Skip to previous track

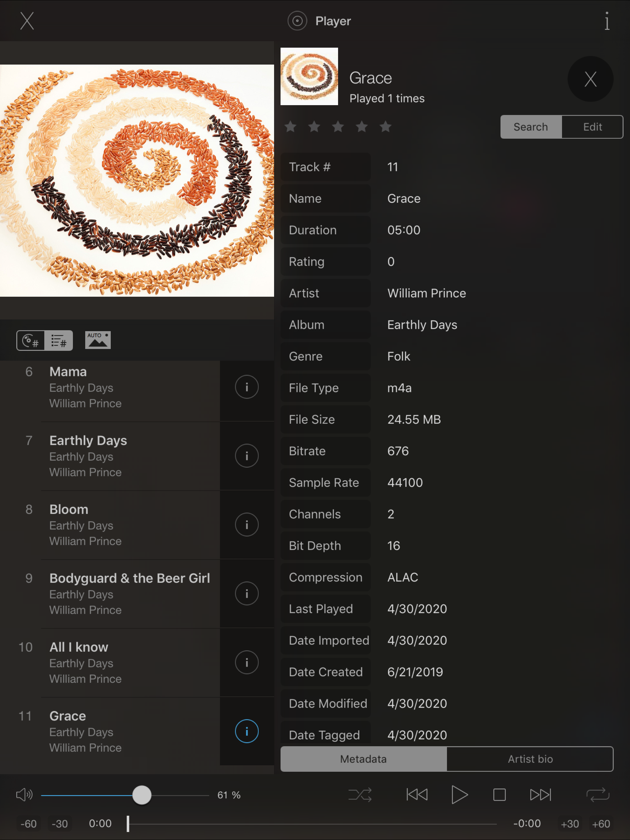[417, 794]
